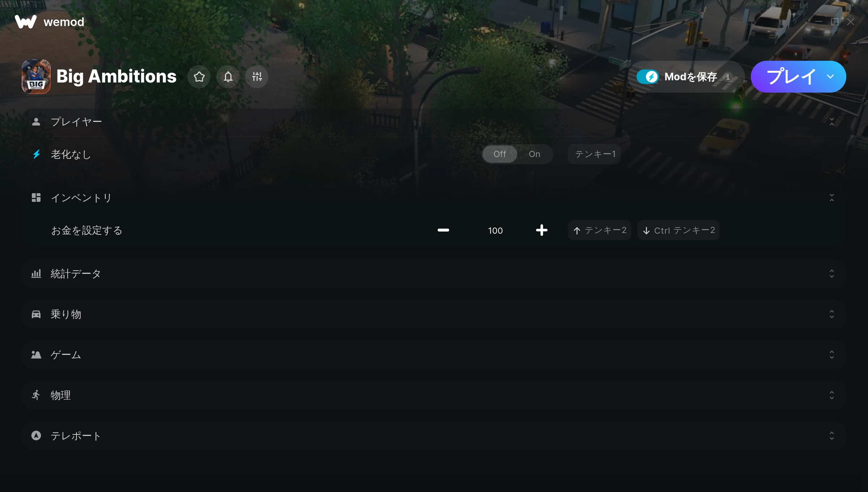Set 老化なし to Off
The width and height of the screenshot is (868, 492).
coord(500,154)
